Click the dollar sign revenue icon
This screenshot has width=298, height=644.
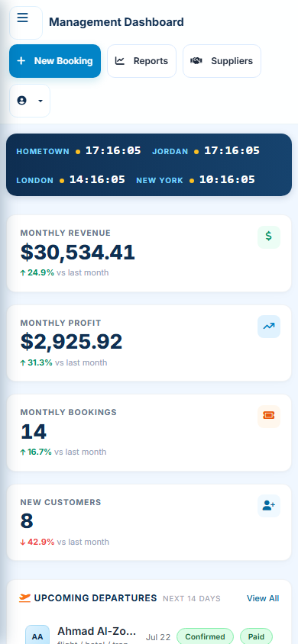pos(269,237)
